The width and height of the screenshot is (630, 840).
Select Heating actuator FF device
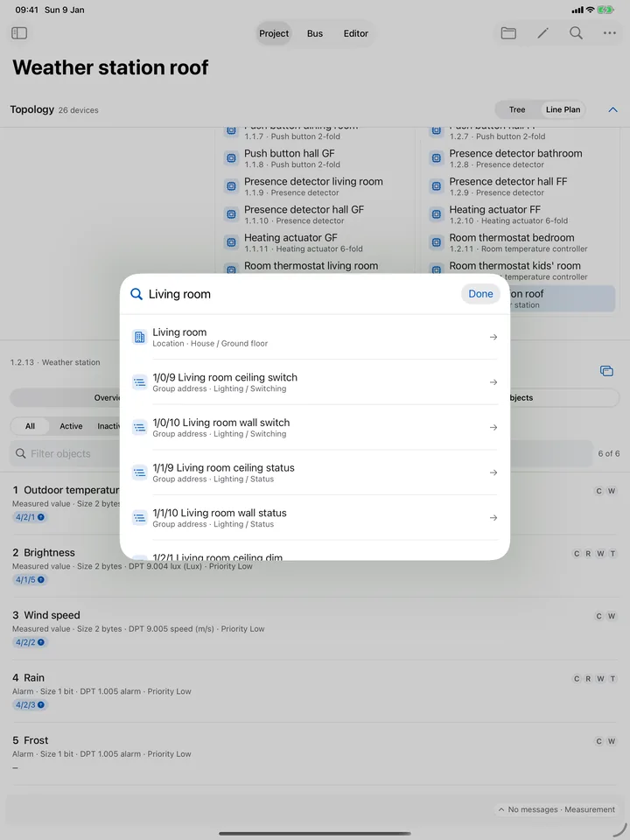pos(521,214)
